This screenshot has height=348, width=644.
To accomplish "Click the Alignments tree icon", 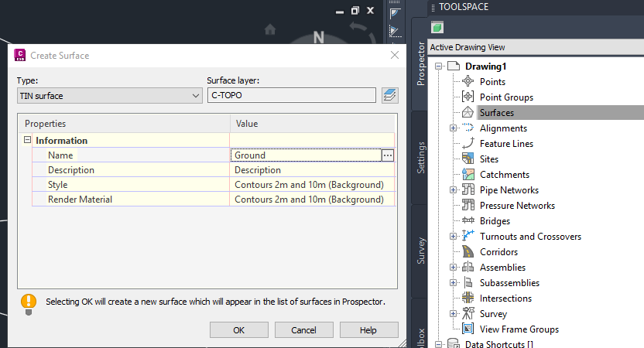I will (468, 128).
